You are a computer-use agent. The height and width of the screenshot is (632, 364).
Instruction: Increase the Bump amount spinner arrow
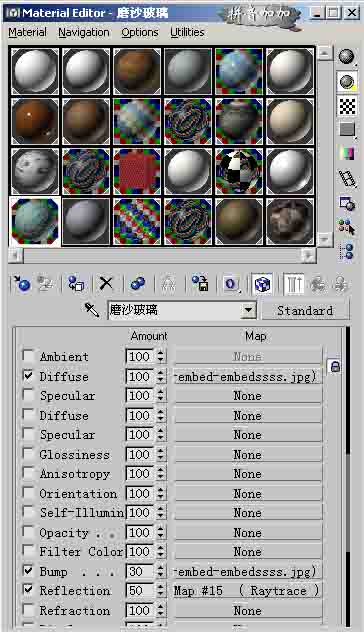click(x=161, y=568)
